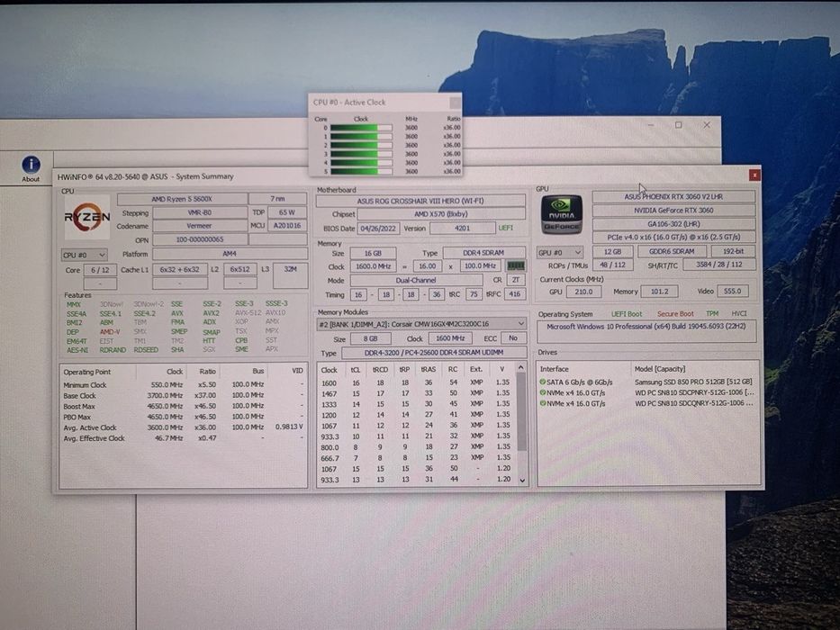
Task: Click third NVMe drive status icon
Action: click(x=542, y=403)
